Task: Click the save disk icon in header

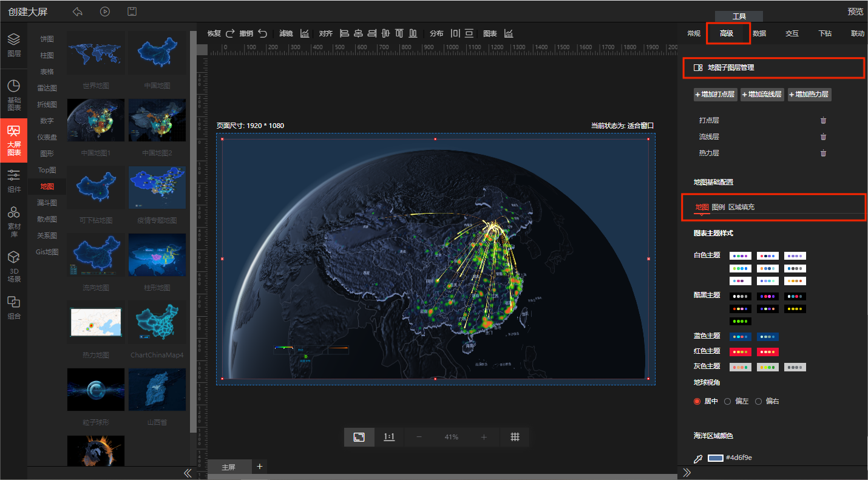Action: 132,12
